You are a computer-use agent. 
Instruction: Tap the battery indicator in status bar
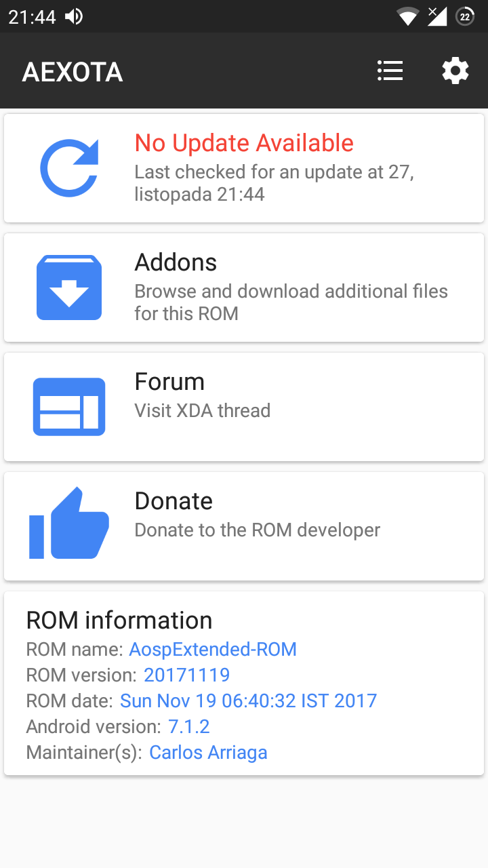(465, 16)
